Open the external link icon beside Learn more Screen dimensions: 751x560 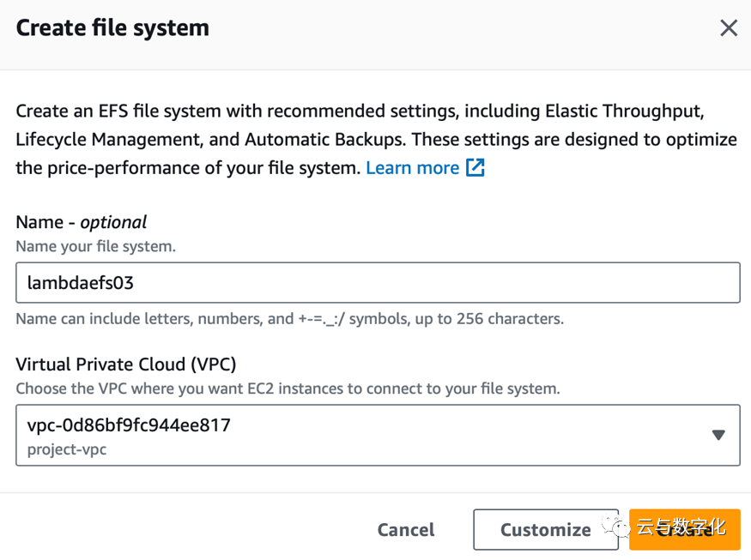coord(475,168)
